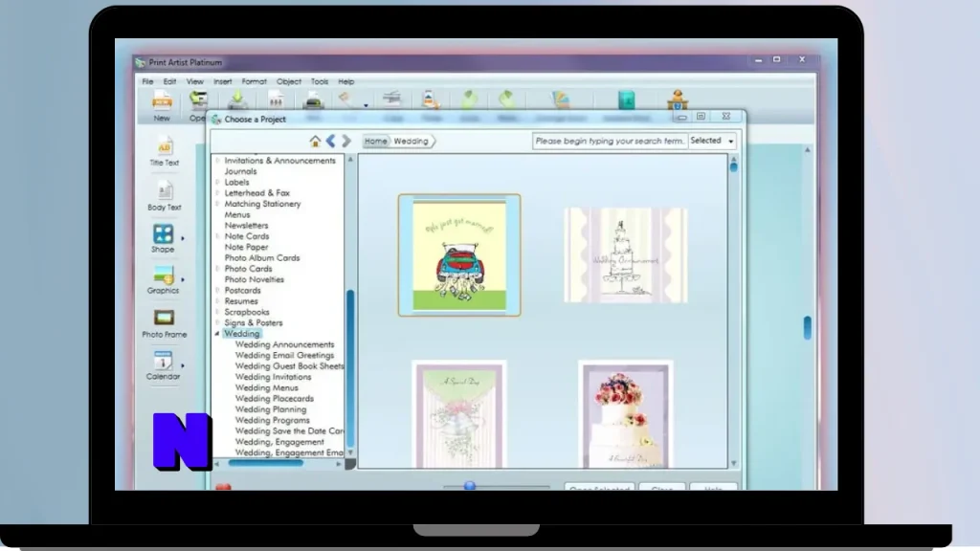Screen dimensions: 980x551
Task: Click the gray Forward arrow
Action: pyautogui.click(x=346, y=142)
